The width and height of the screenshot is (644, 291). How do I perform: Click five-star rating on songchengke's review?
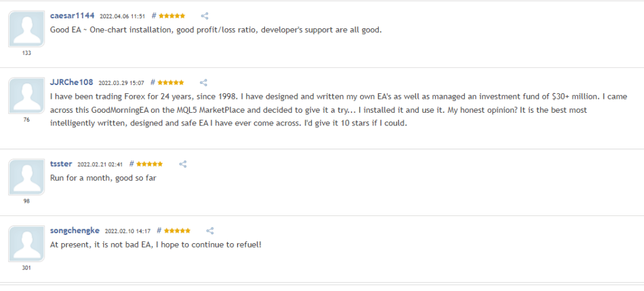click(177, 231)
